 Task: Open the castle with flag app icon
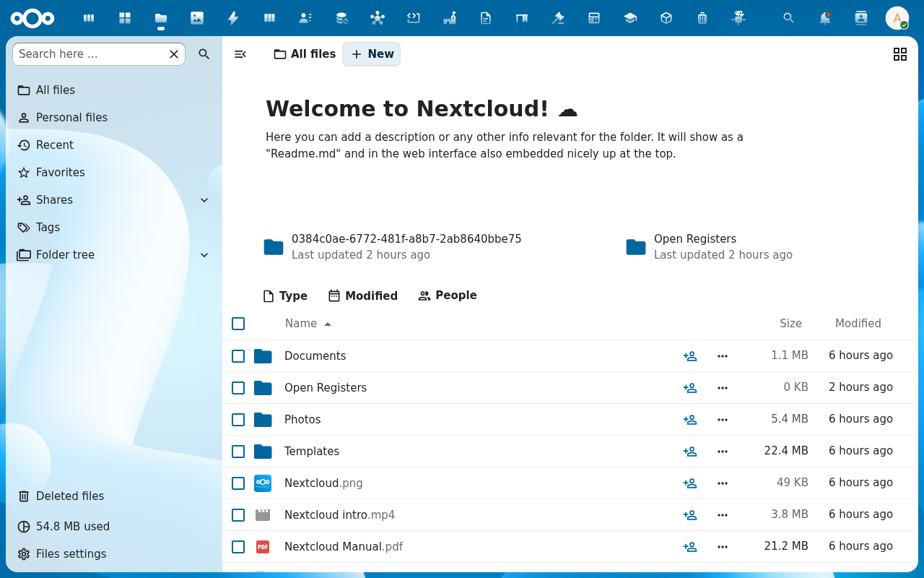coord(450,18)
